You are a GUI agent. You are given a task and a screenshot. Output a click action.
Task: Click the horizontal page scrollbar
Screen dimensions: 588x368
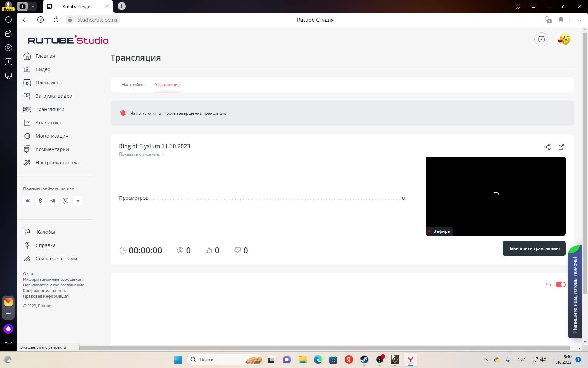point(325,348)
